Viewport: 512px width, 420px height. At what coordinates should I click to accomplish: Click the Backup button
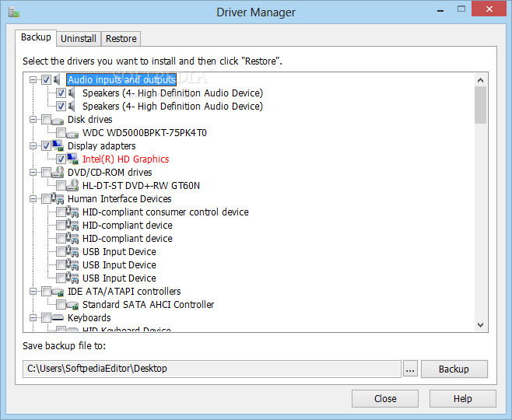tap(454, 369)
